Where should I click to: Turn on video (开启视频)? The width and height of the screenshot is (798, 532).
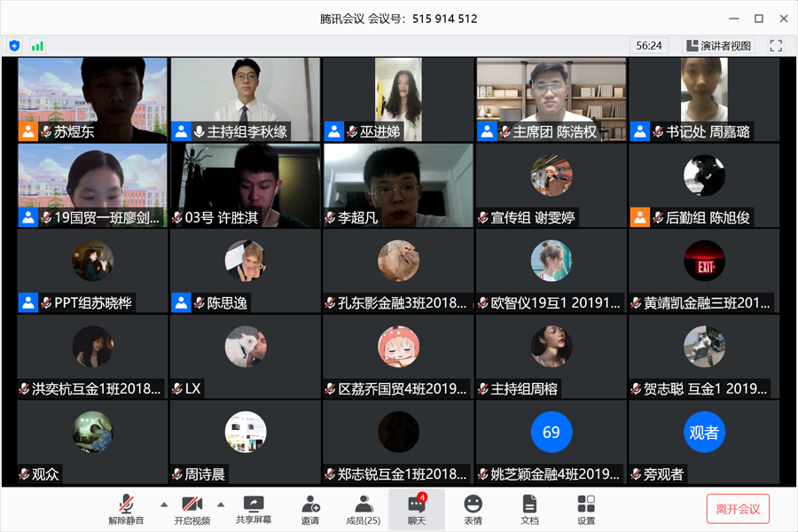192,509
